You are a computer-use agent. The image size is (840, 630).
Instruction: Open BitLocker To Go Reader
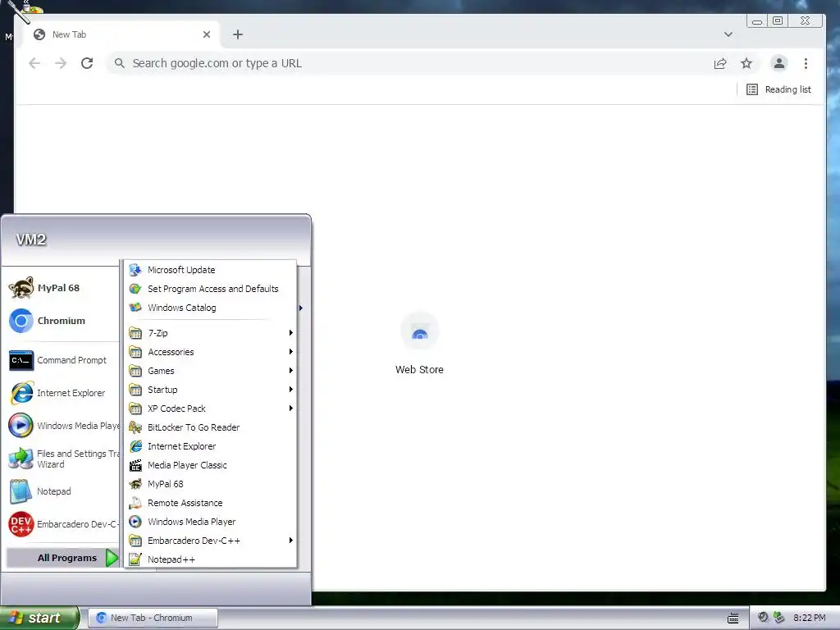(x=210, y=427)
